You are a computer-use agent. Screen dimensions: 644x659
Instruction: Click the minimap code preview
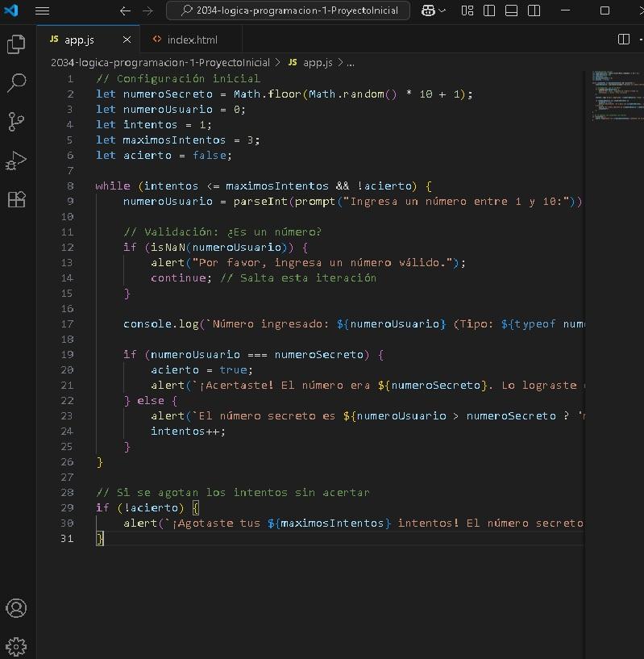coord(617,96)
